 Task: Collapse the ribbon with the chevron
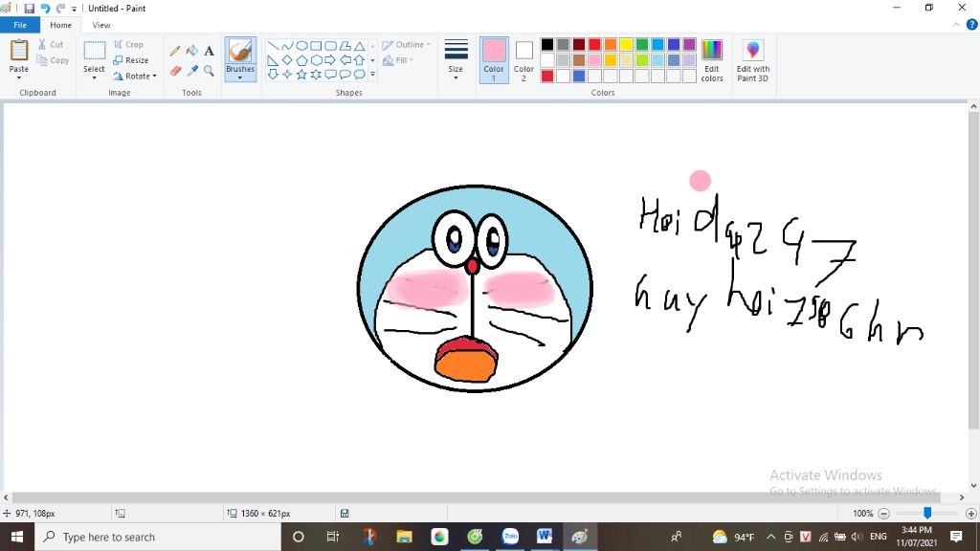[956, 25]
